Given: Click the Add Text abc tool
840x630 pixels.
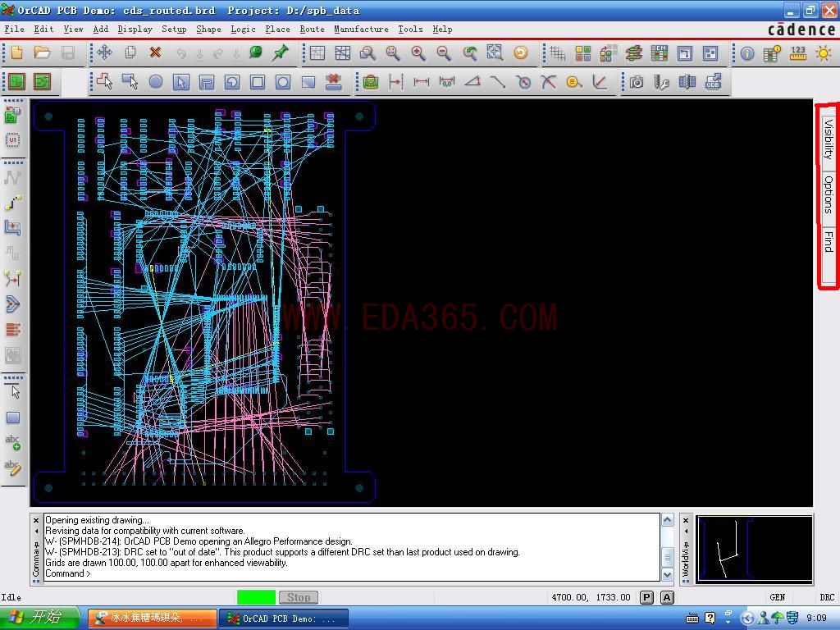Looking at the screenshot, I should coord(13,442).
